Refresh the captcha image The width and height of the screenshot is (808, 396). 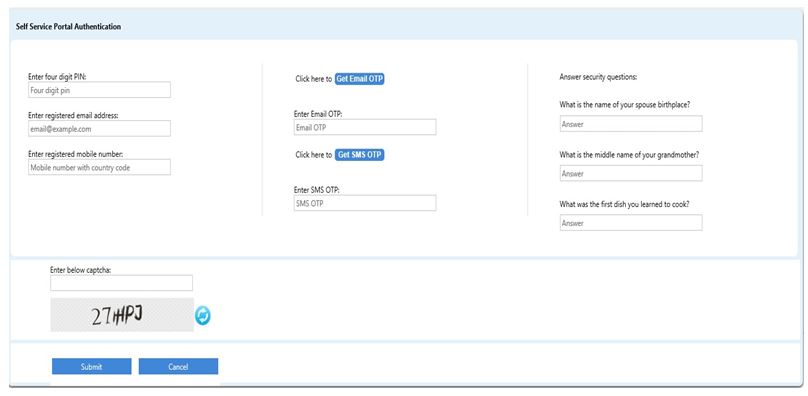point(203,316)
